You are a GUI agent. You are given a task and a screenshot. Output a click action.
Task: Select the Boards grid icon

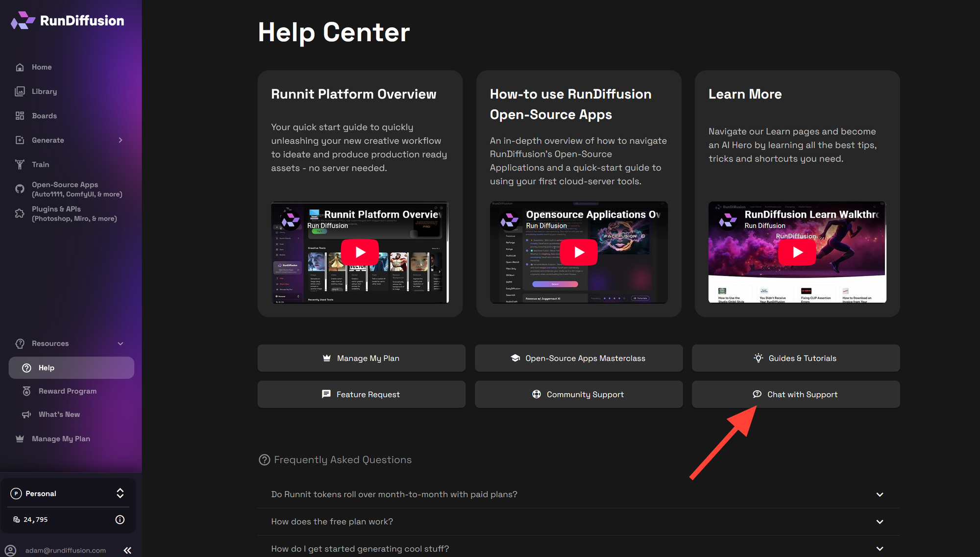20,116
